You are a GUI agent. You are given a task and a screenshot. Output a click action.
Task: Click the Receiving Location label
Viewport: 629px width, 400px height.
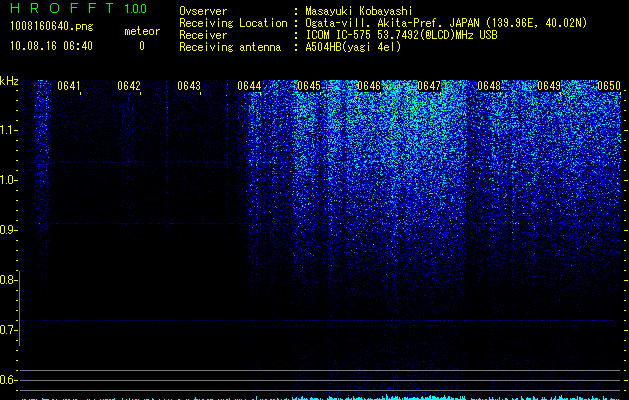[233, 23]
